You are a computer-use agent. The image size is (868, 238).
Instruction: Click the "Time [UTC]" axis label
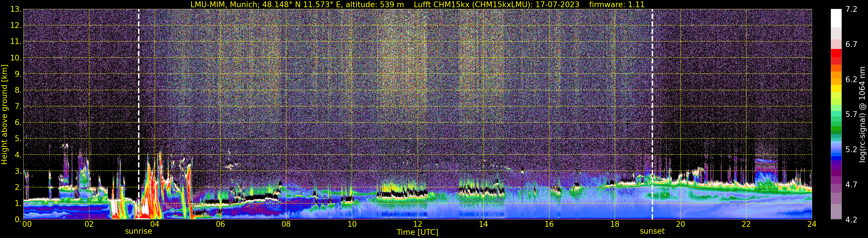(x=417, y=232)
